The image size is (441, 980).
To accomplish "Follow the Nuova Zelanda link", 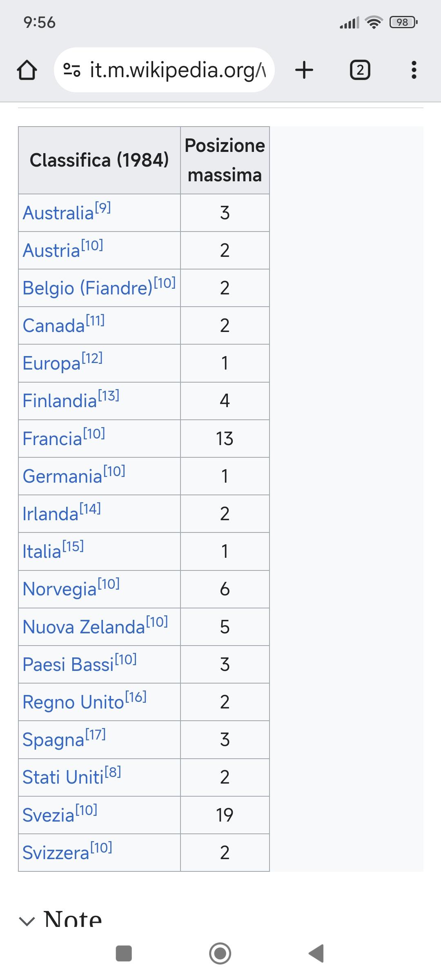I will [x=84, y=627].
